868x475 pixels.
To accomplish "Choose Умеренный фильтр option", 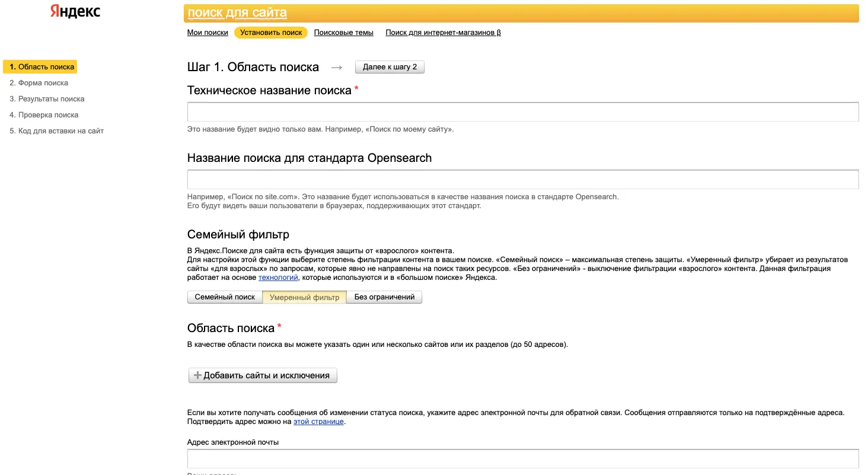I will (305, 297).
